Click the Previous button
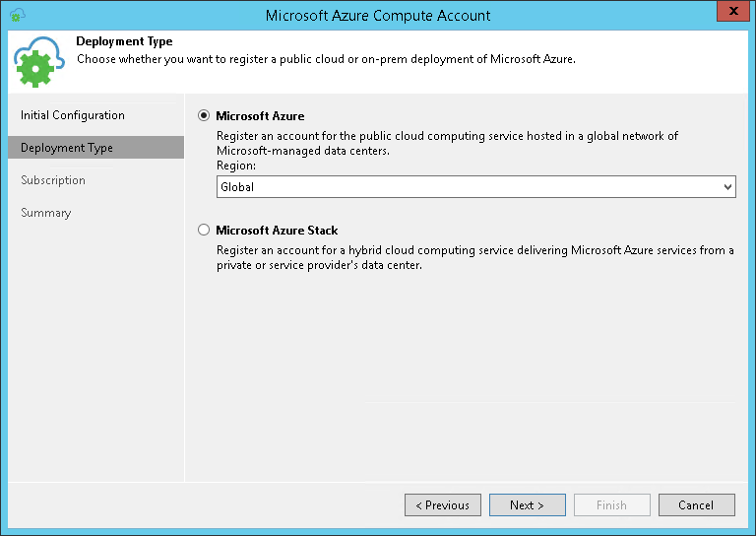Viewport: 756px width, 536px height. point(443,505)
